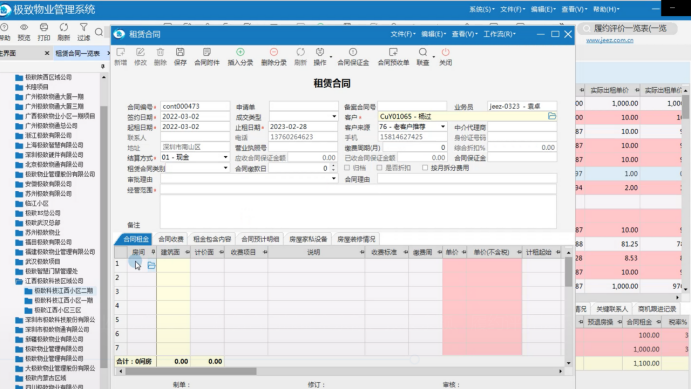This screenshot has width=691, height=389.
Task: Open 合同保证金 contract deposit
Action: pos(353,52)
